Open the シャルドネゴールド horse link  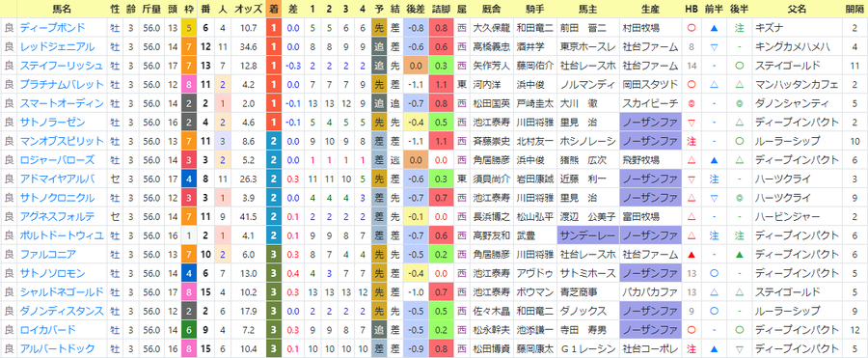point(62,291)
